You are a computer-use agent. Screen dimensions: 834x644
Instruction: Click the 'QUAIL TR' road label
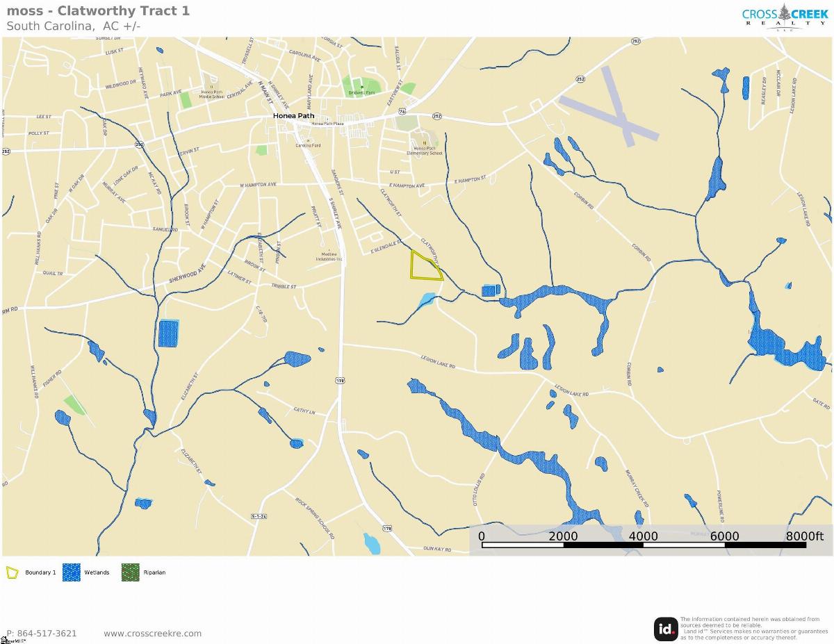coord(53,273)
